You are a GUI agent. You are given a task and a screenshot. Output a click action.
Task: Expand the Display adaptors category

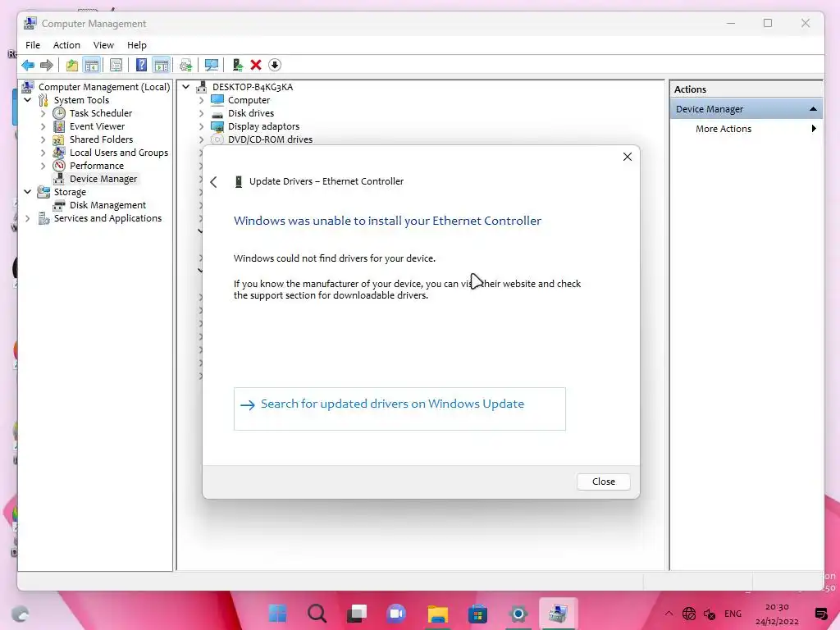[x=202, y=126]
